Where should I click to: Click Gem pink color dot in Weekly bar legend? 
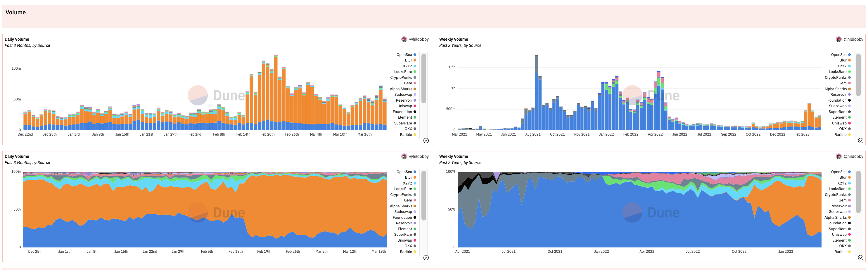850,83
